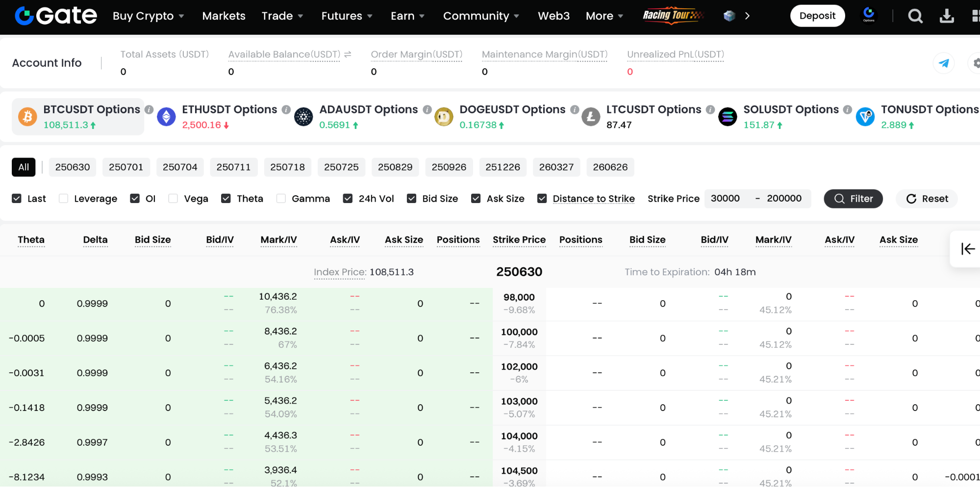
Task: Switch to ETHUSDT Options tab
Action: [x=229, y=110]
